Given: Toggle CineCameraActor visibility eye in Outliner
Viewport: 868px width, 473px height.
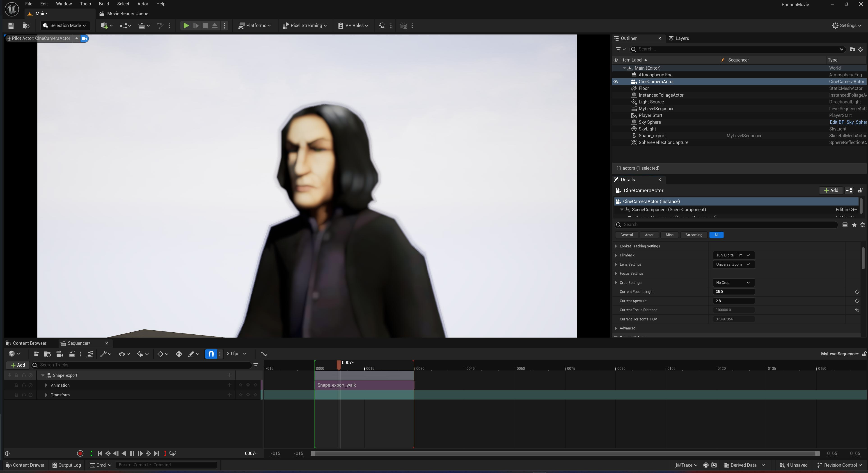Looking at the screenshot, I should (616, 82).
